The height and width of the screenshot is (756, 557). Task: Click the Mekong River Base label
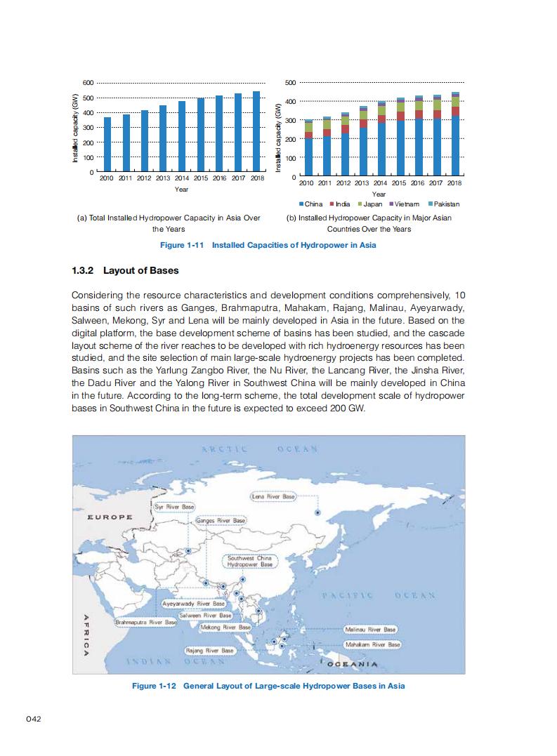pyautogui.click(x=225, y=627)
